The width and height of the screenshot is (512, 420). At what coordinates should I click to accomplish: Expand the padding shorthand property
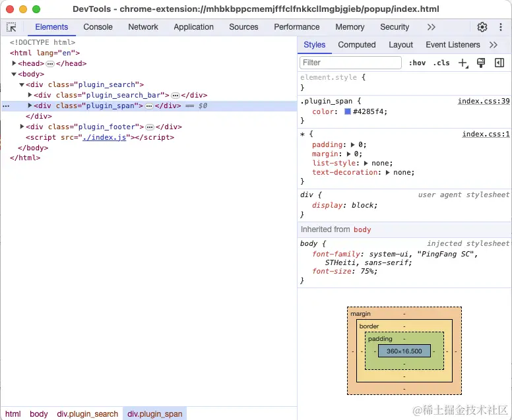click(352, 144)
